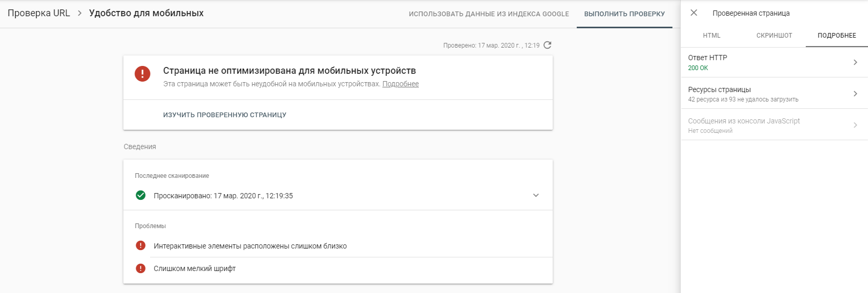Select ИСПОЛЬЗОВАТЬ ДАННЫЕ ИЗ ИНДЕКСА GOOGLE tab
Viewport: 868px width, 293px height.
click(489, 14)
